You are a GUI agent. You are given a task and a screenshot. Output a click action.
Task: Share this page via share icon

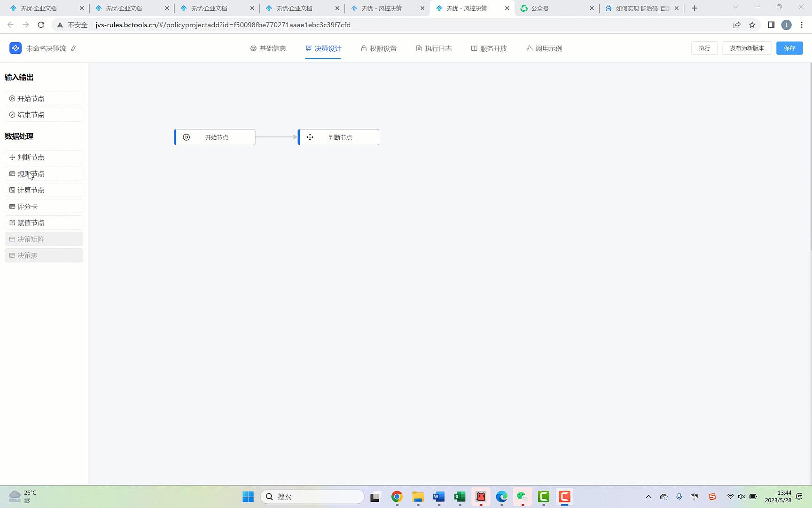[x=737, y=25]
